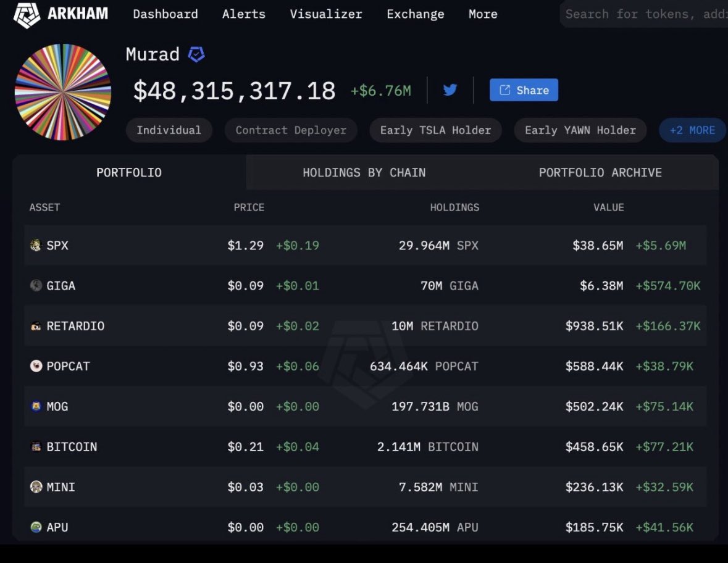Click the GIGA holdings 70M GIGA
The width and height of the screenshot is (728, 563).
pos(450,286)
